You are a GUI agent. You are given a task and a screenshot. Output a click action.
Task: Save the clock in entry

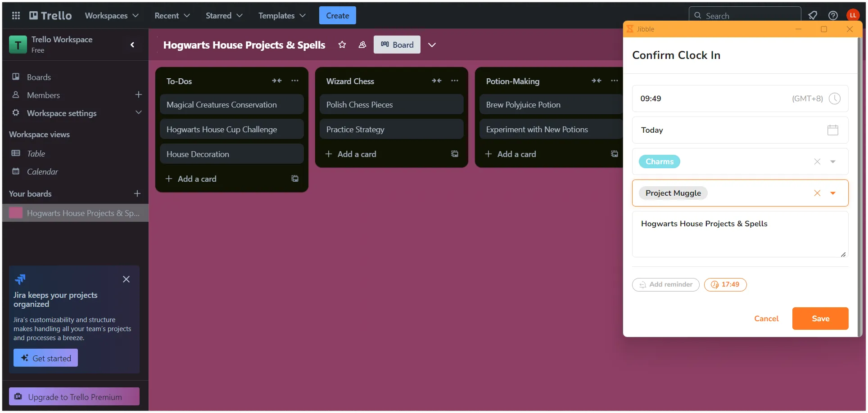coord(820,319)
